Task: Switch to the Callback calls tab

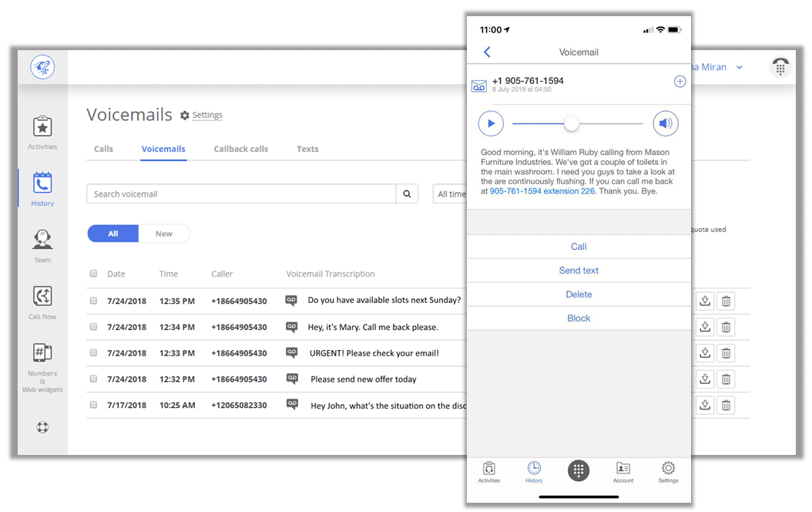Action: point(241,149)
